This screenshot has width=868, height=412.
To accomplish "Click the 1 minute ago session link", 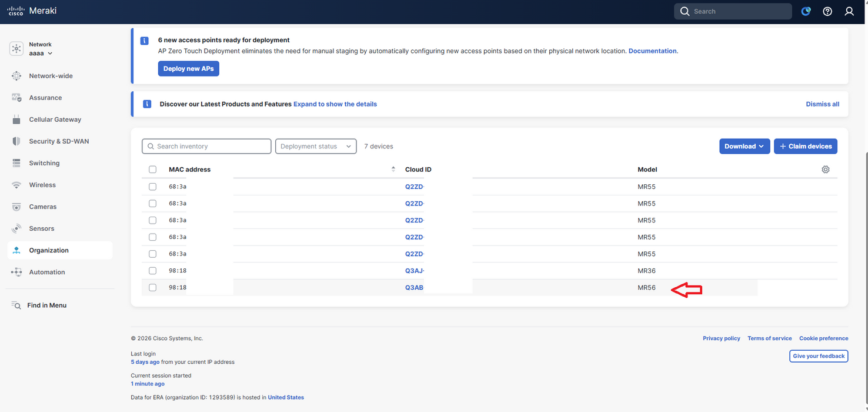I will click(148, 384).
